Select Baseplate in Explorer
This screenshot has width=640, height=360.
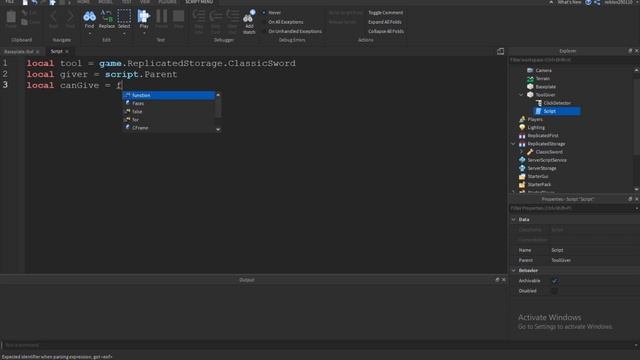click(545, 87)
